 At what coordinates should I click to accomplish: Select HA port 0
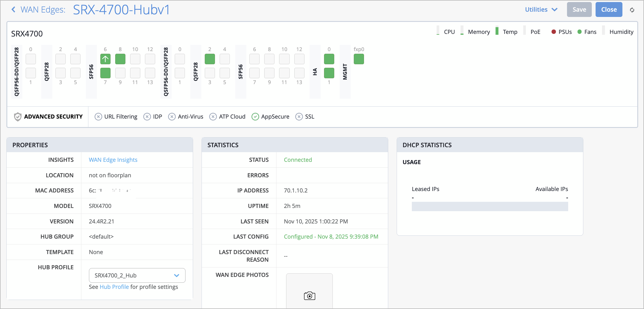click(329, 59)
